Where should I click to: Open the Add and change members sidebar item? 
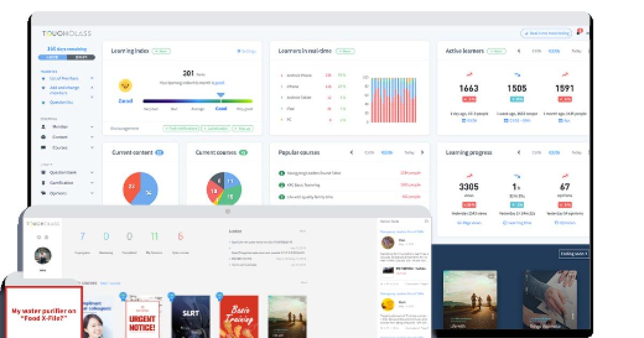click(x=64, y=90)
